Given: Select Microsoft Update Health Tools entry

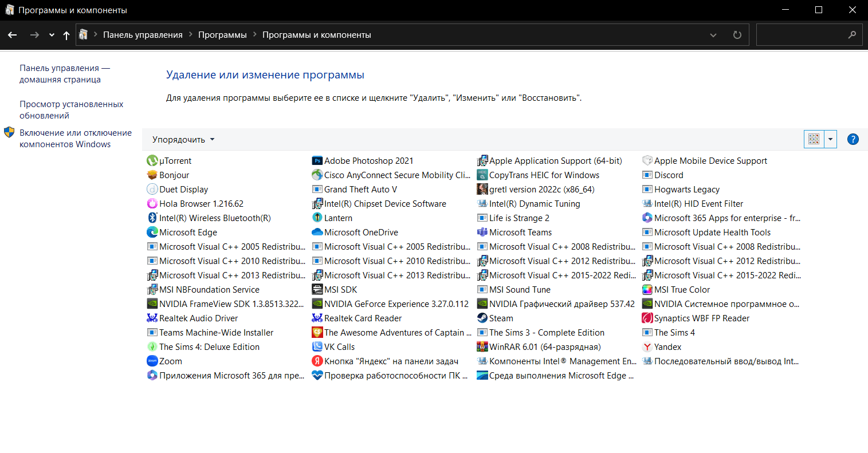Looking at the screenshot, I should pos(706,233).
